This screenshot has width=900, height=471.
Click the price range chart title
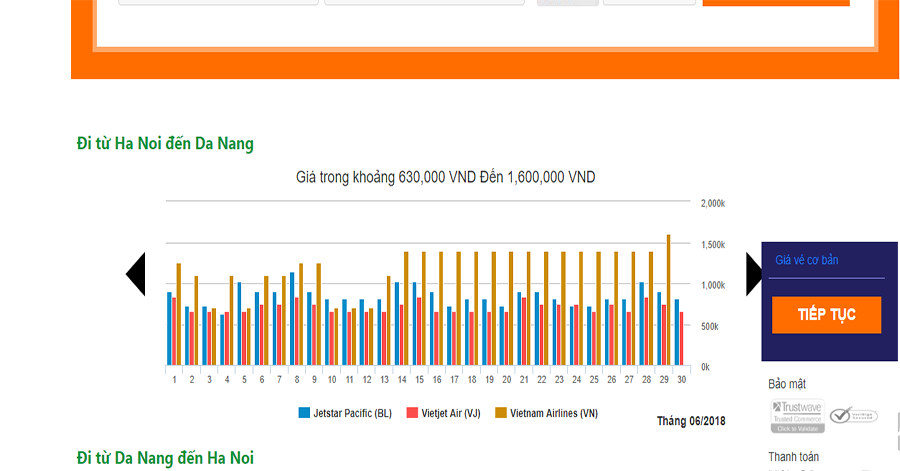click(x=445, y=177)
